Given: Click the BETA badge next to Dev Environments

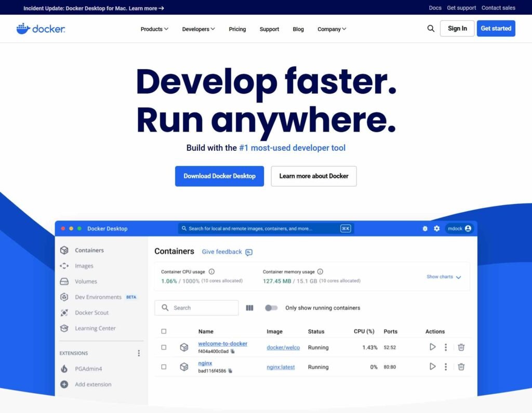Looking at the screenshot, I should pos(131,297).
